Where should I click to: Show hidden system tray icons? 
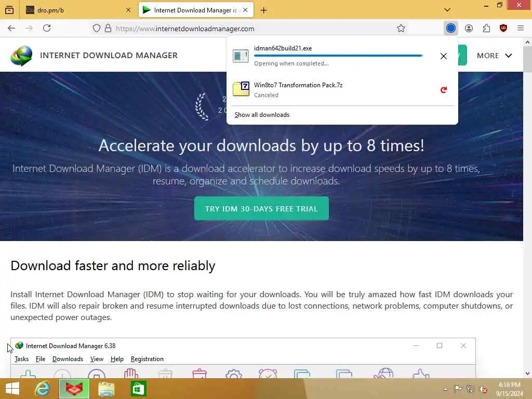click(445, 389)
